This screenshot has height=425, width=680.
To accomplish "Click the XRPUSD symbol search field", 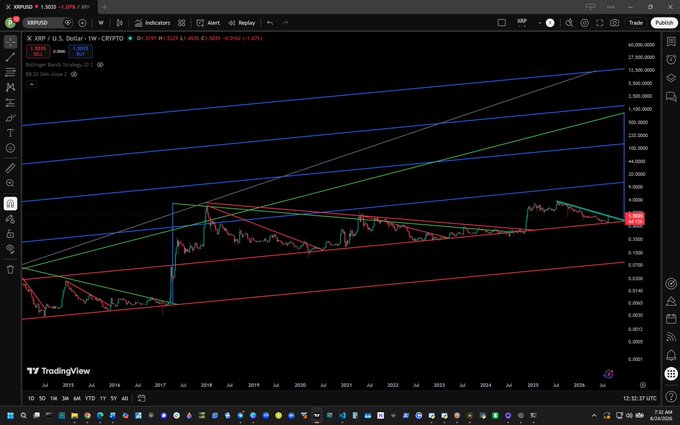I will (43, 23).
